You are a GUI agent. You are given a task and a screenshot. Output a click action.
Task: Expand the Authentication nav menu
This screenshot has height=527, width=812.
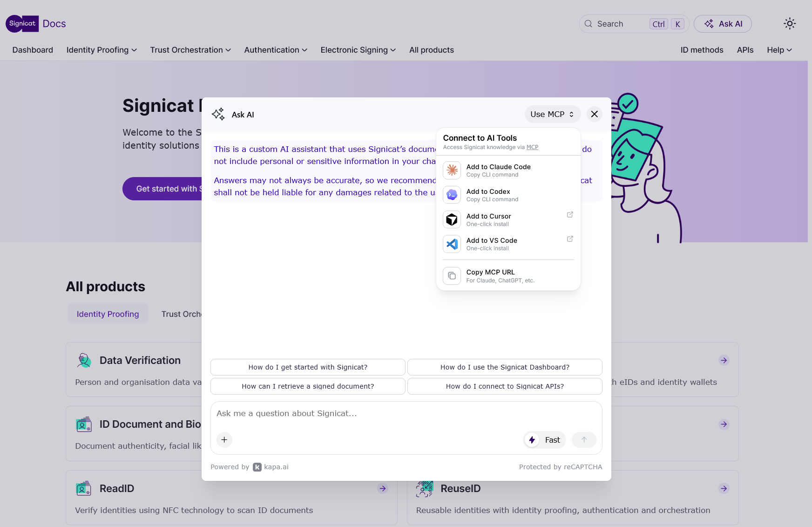(276, 50)
